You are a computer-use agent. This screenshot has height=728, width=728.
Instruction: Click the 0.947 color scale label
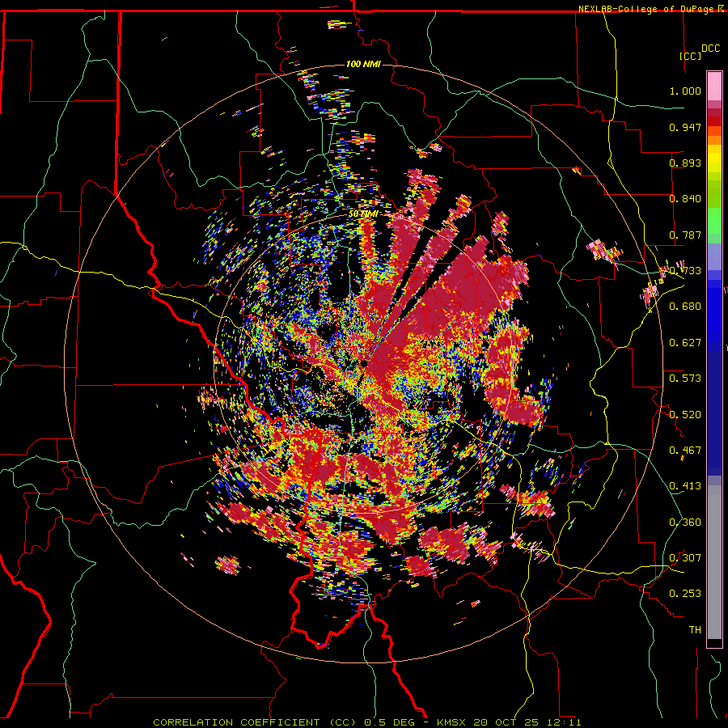coord(685,127)
